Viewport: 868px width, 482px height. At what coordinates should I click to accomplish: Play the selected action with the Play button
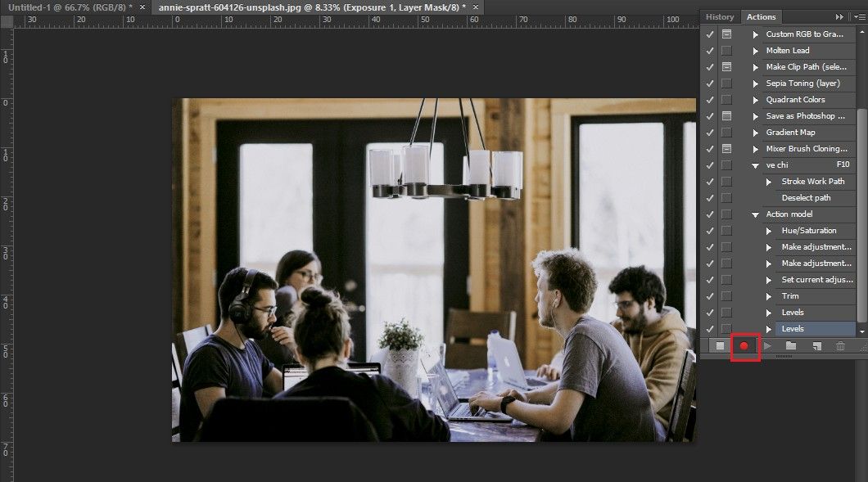click(767, 346)
